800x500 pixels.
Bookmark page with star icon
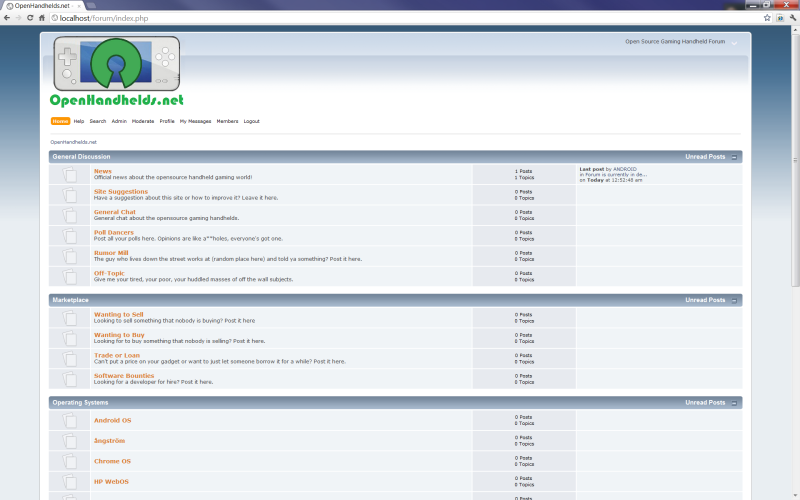pyautogui.click(x=767, y=18)
